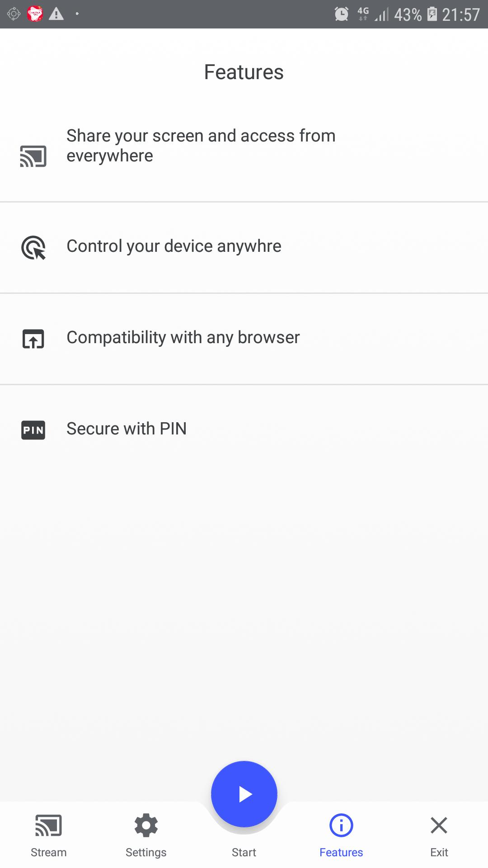Tap the Features tab label
This screenshot has width=488, height=868.
(341, 853)
